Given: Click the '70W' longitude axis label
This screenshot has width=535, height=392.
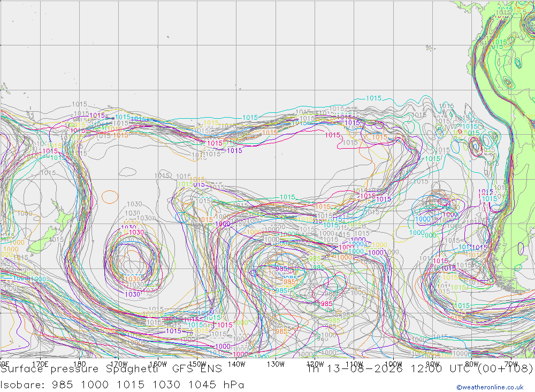Looking at the screenshot, I should point(511,364).
